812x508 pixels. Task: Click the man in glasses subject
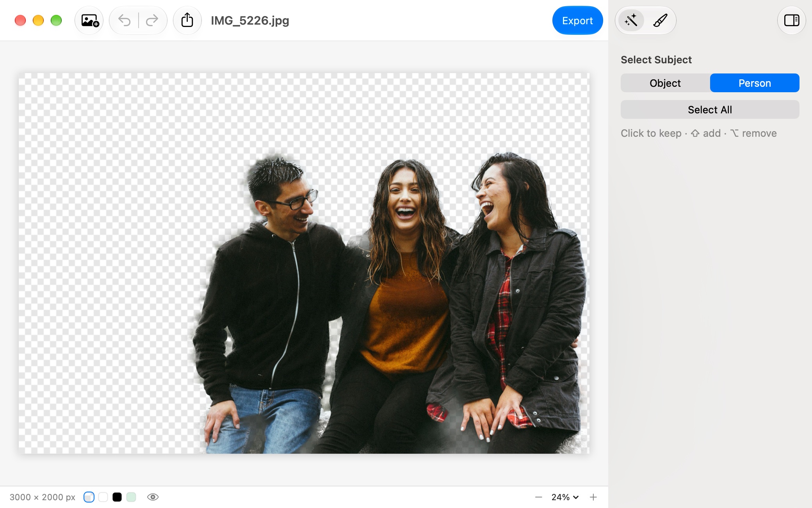(x=269, y=305)
